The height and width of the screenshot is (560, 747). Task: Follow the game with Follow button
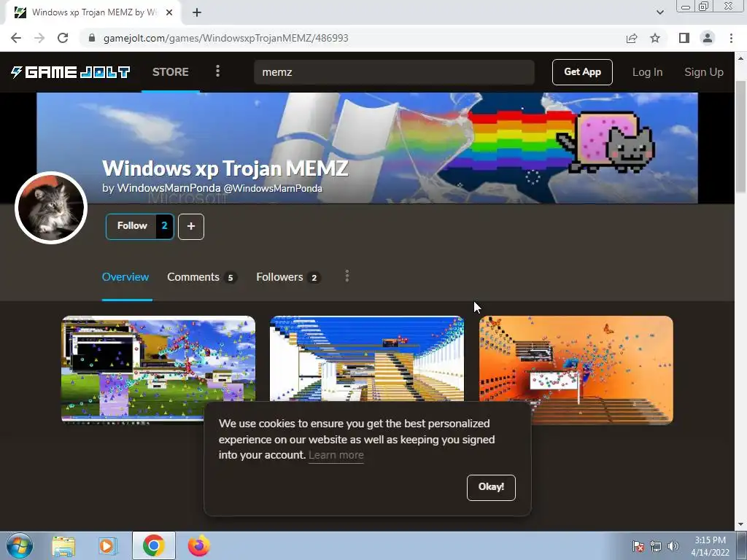coord(131,226)
